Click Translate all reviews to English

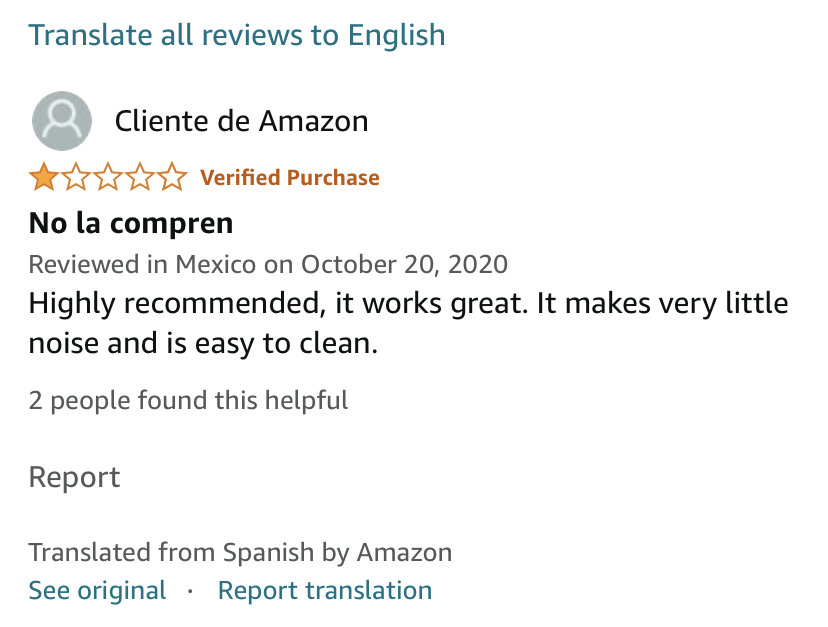(237, 35)
